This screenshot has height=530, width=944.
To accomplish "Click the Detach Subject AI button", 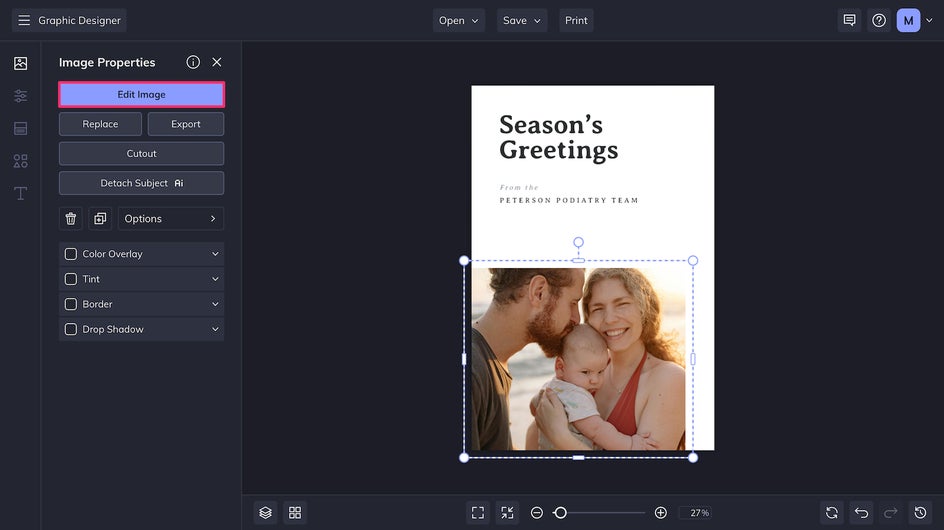I will tap(141, 183).
